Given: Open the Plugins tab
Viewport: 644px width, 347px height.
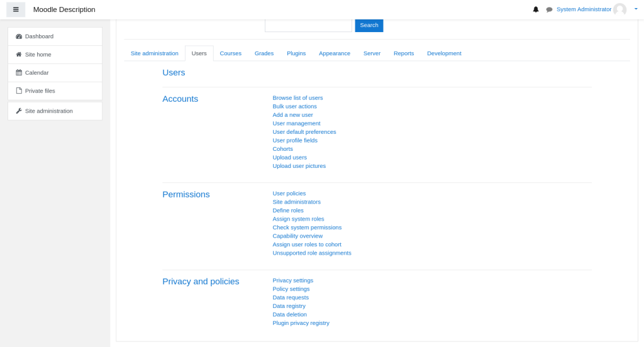Looking at the screenshot, I should click(x=296, y=53).
